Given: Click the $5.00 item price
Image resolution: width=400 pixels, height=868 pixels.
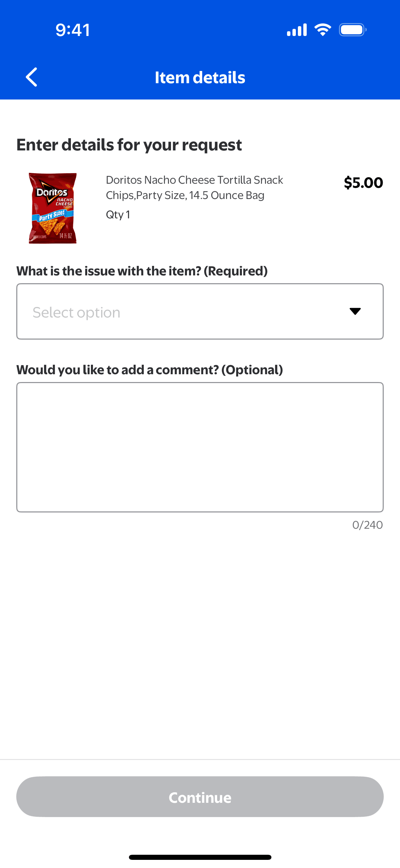Looking at the screenshot, I should pyautogui.click(x=363, y=183).
